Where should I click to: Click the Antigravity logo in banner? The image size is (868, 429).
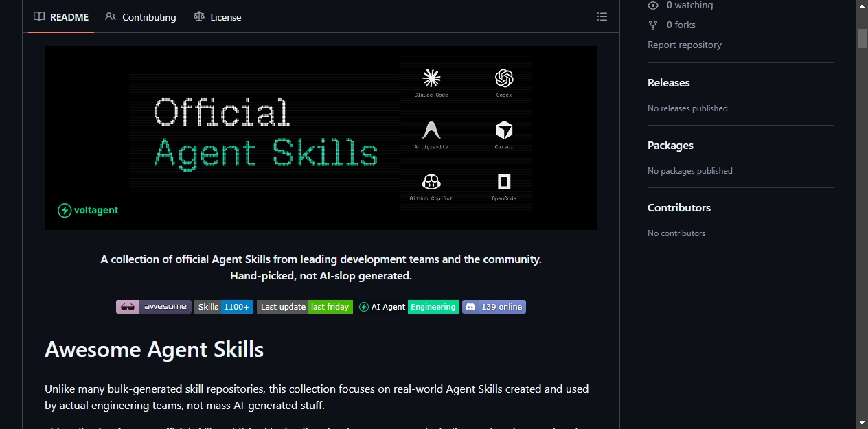point(431,130)
